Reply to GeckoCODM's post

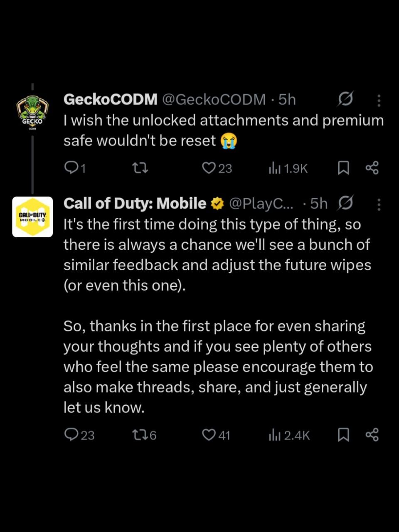tap(72, 168)
